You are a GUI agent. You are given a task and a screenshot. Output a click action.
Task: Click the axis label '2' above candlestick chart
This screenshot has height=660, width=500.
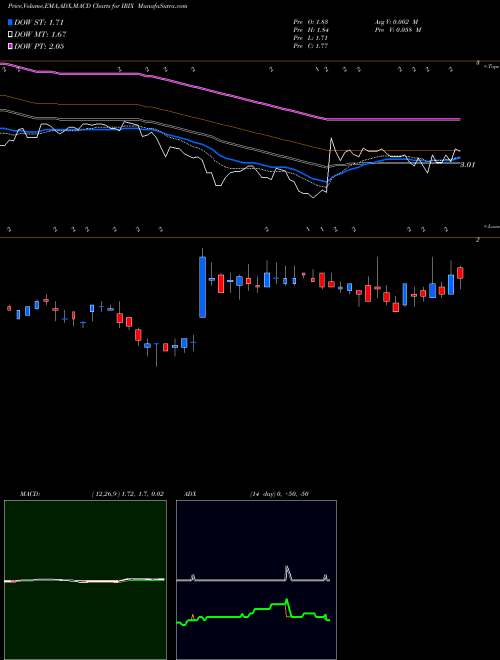(478, 240)
